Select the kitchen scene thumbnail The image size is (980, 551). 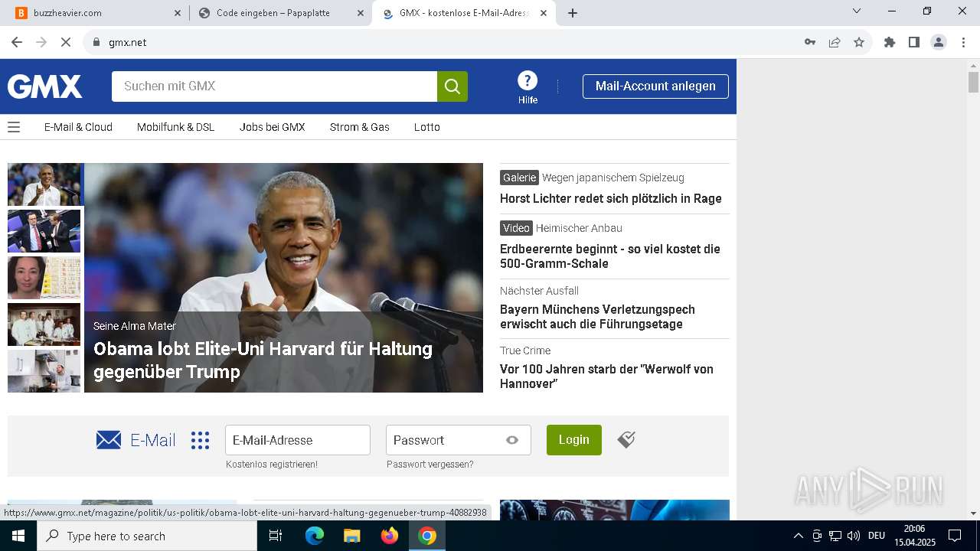pyautogui.click(x=44, y=371)
